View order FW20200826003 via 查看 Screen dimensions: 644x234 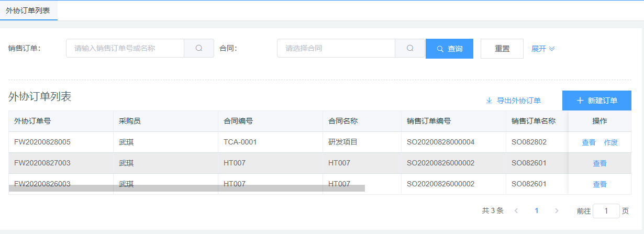pos(599,184)
